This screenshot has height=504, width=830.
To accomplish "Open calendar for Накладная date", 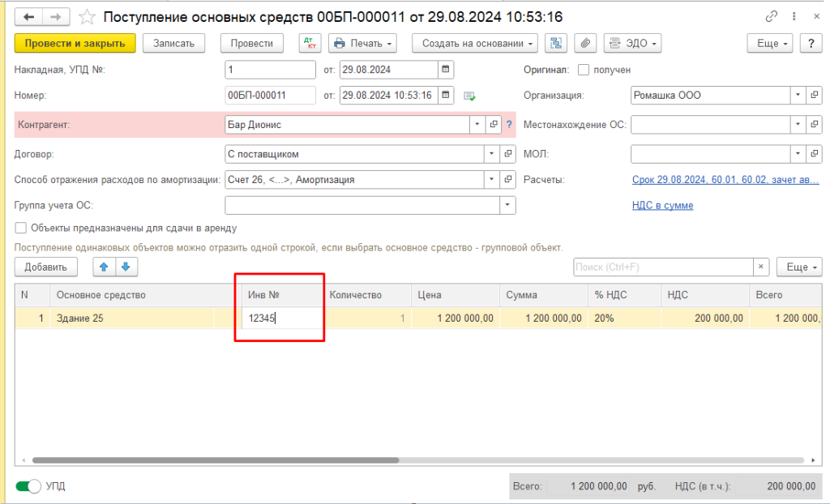I will point(446,70).
